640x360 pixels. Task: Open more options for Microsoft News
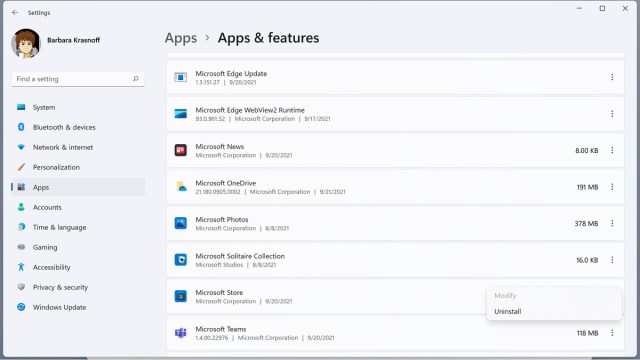click(612, 150)
